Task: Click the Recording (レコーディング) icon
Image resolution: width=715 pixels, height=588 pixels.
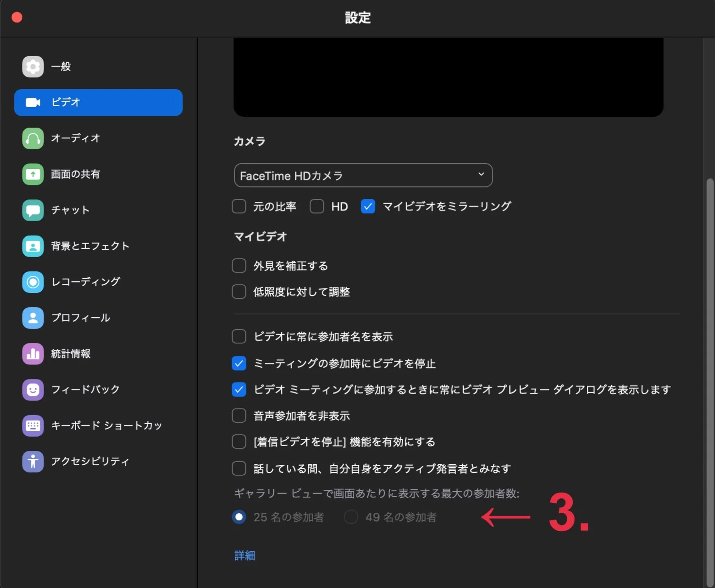Action: 33,282
